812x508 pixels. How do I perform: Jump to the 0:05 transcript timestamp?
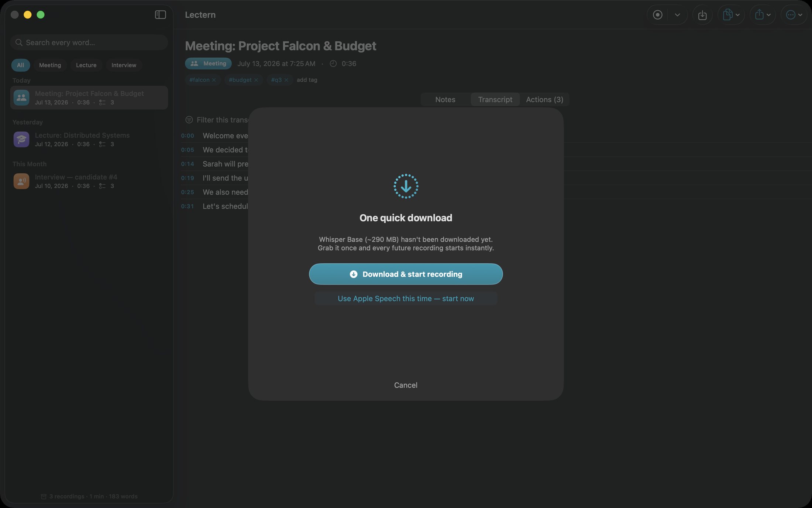click(187, 150)
